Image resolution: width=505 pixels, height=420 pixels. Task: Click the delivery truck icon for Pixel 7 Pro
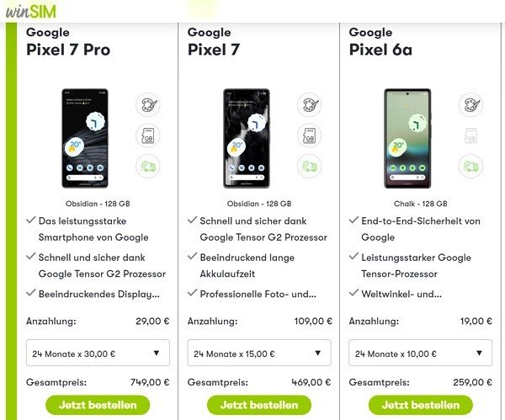coord(148,166)
